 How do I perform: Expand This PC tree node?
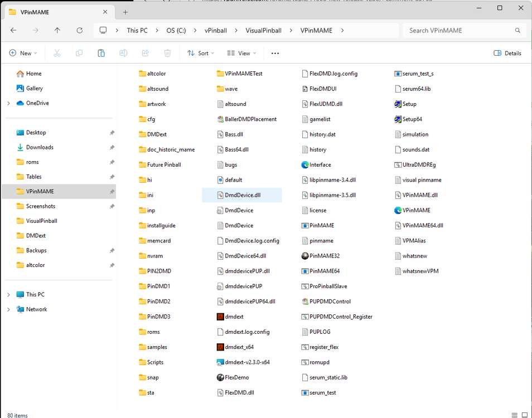pyautogui.click(x=8, y=295)
